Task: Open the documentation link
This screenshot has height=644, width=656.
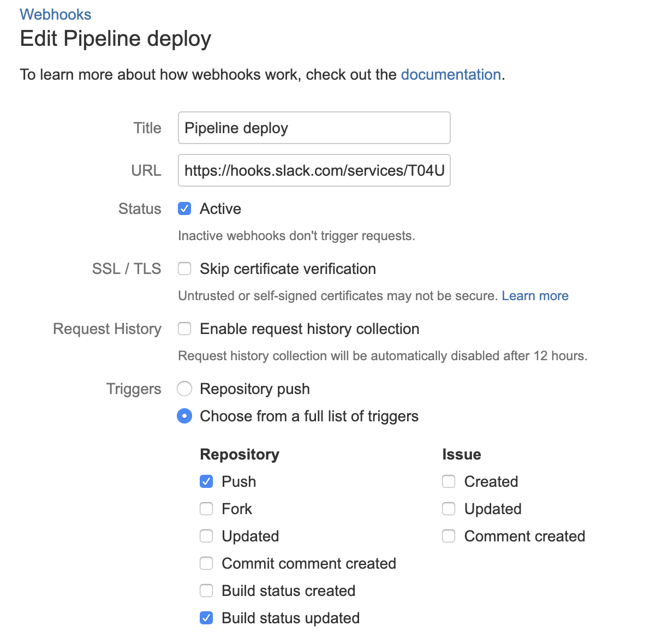Action: [x=451, y=74]
